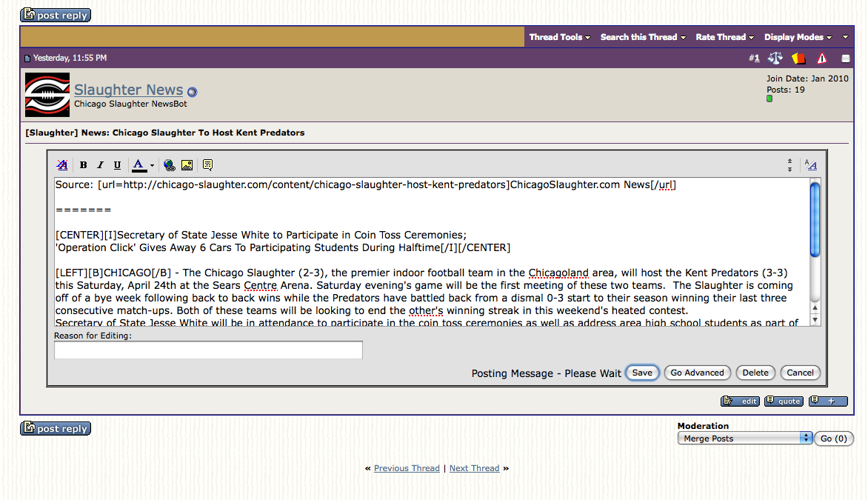Open the Thread Tools menu
The width and height of the screenshot is (868, 500).
tap(560, 37)
